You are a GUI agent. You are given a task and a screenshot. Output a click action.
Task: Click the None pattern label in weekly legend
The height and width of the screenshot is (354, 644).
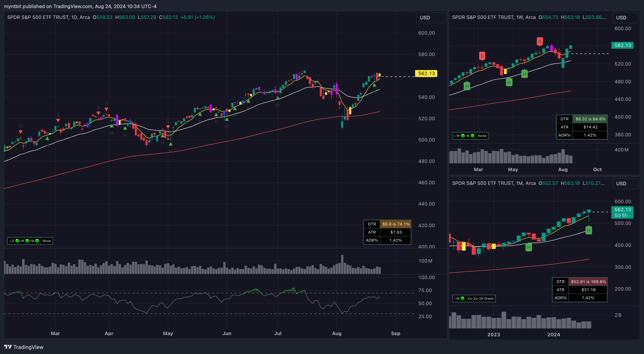coord(482,136)
